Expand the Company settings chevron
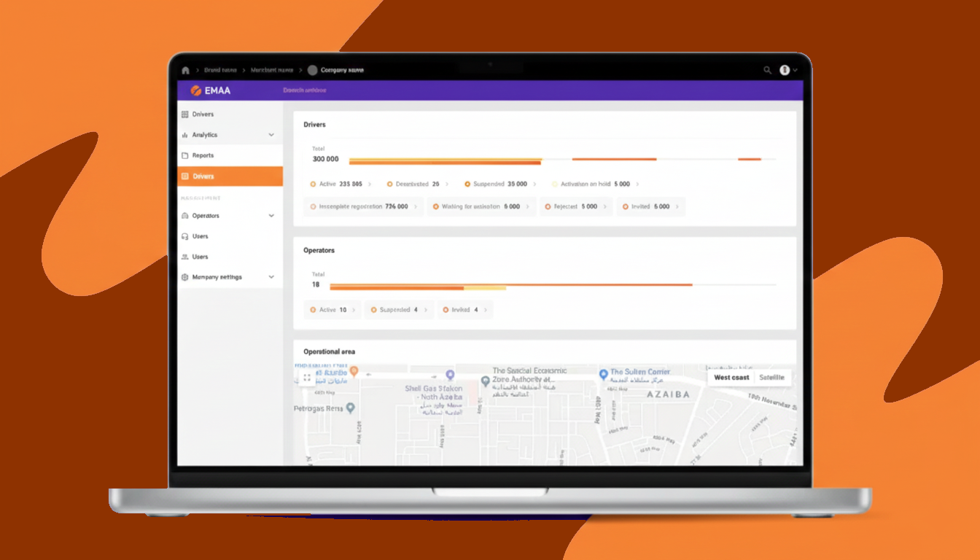 (x=271, y=277)
